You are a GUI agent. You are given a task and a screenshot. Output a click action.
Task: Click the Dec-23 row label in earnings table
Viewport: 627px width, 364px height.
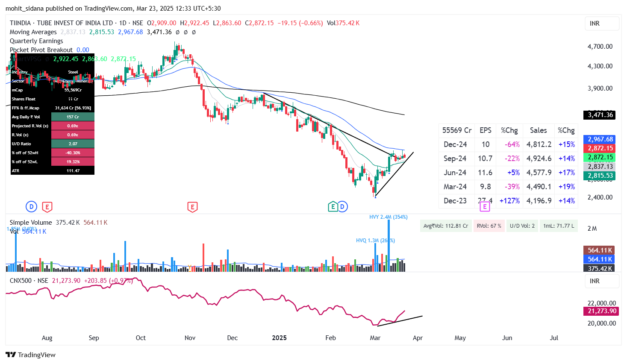pyautogui.click(x=455, y=201)
